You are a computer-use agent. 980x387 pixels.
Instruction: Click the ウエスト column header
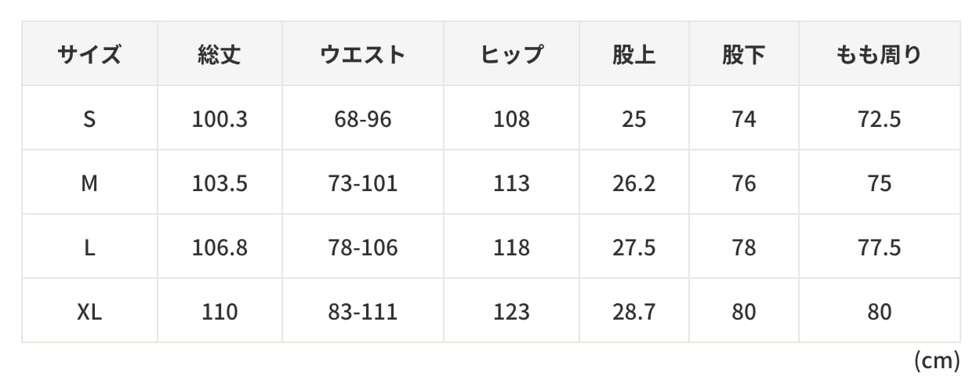(363, 54)
